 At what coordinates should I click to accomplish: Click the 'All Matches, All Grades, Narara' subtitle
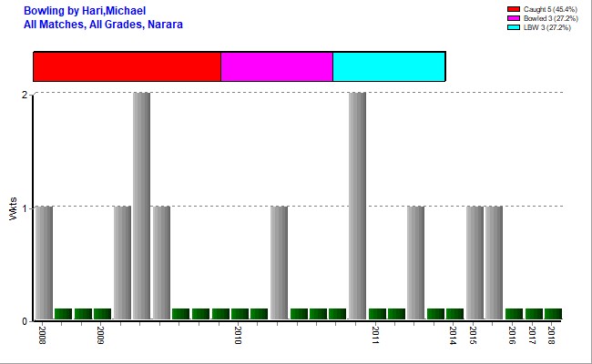103,25
